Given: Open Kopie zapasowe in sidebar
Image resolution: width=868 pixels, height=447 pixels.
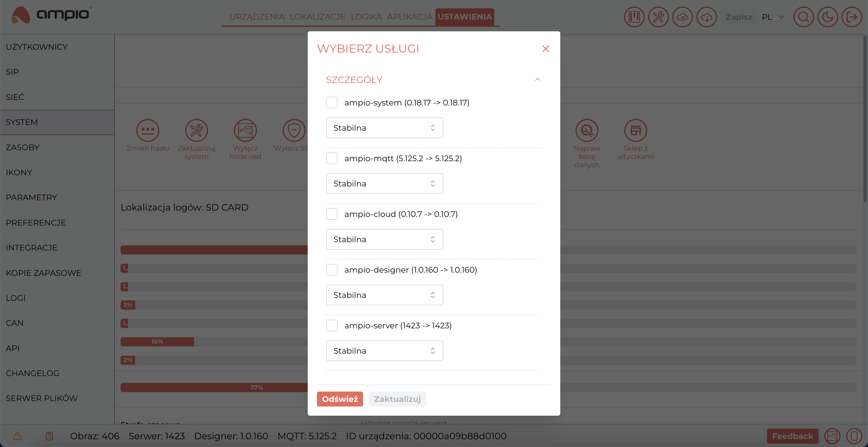Looking at the screenshot, I should pos(57,273).
